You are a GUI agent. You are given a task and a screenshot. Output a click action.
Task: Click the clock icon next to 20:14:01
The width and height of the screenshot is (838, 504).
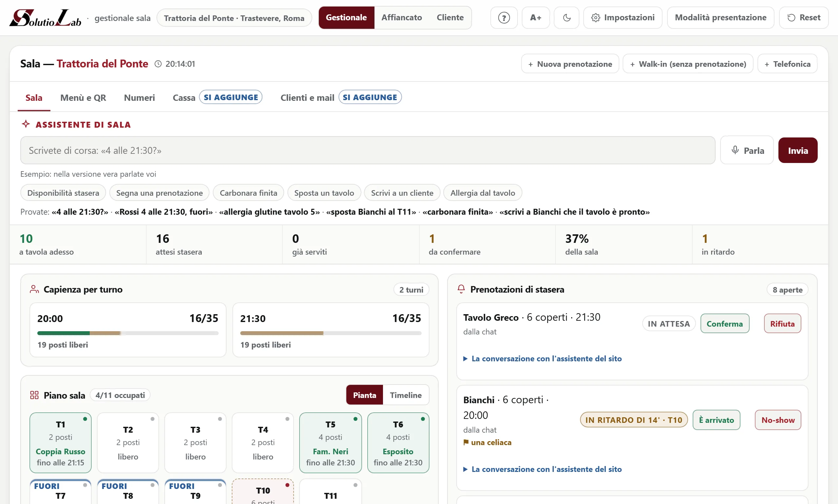(x=158, y=64)
